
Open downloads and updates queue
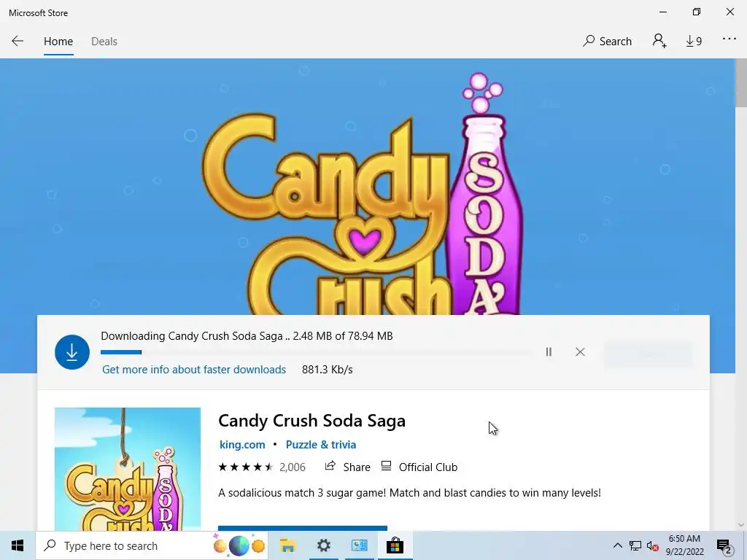pyautogui.click(x=694, y=42)
